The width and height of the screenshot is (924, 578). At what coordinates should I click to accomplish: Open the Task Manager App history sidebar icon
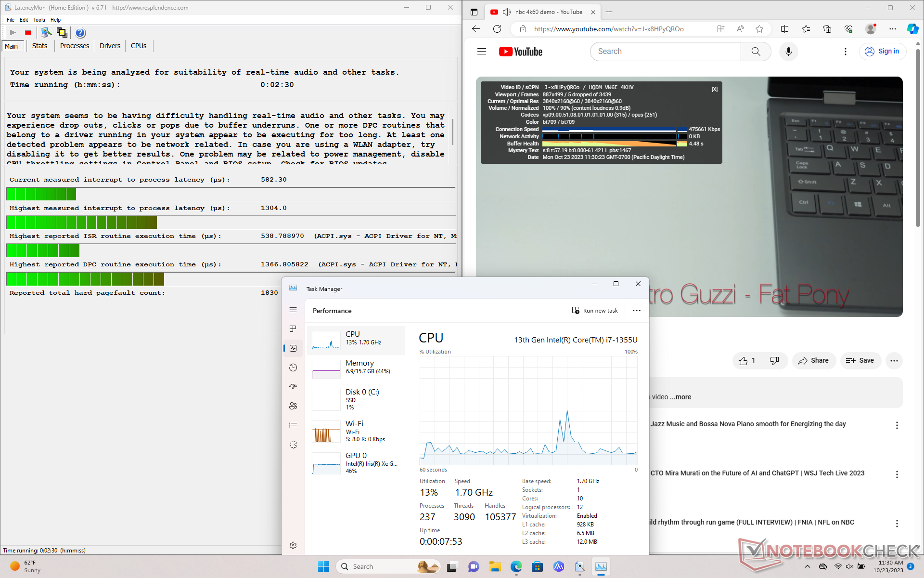click(293, 368)
